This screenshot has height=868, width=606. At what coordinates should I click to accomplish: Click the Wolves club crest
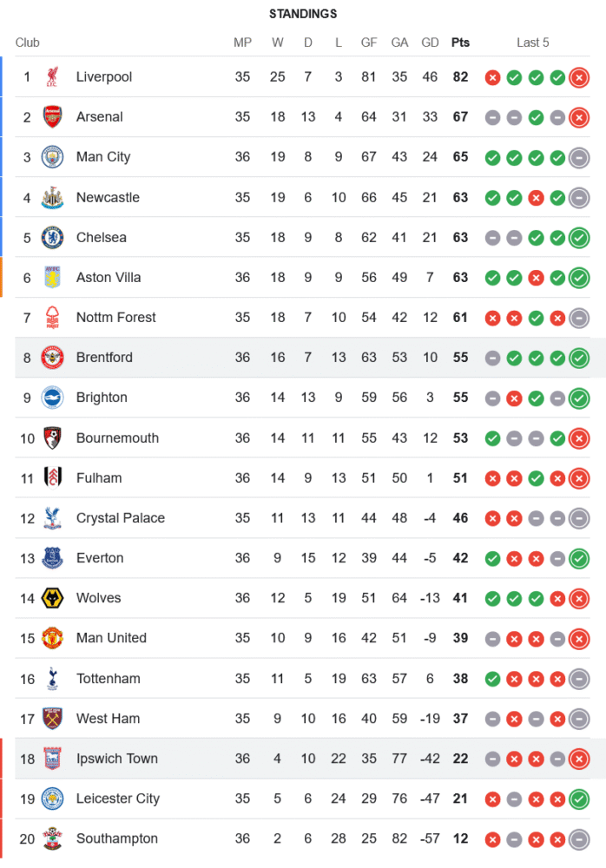point(53,598)
